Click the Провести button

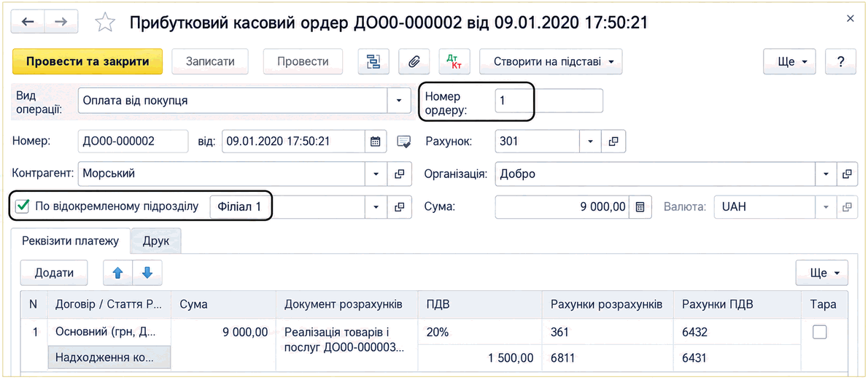[303, 61]
